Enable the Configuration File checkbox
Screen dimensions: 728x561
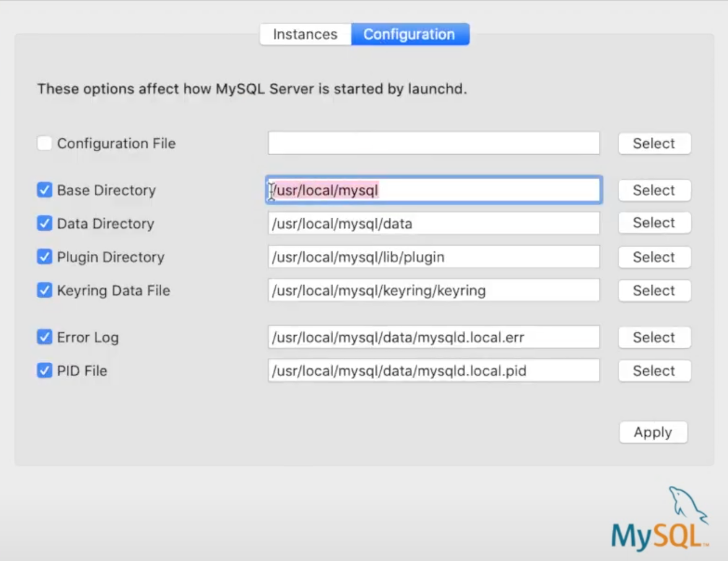point(45,143)
